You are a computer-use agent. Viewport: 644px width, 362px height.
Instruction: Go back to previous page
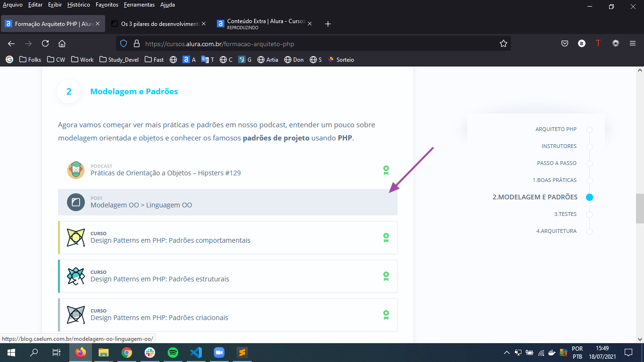pyautogui.click(x=11, y=43)
